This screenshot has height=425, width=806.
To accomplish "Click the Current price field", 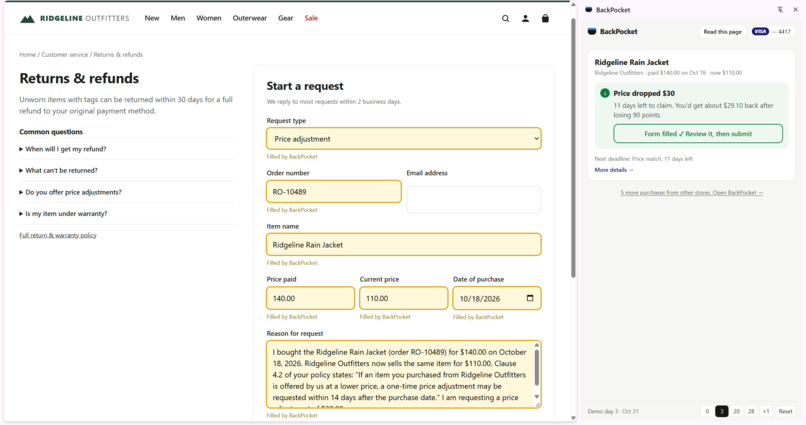I will [404, 298].
